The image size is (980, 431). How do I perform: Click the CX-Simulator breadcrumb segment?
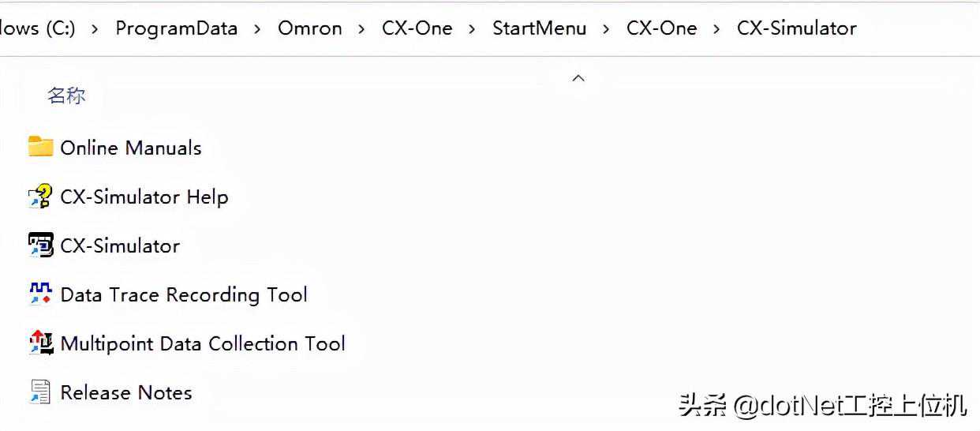[x=797, y=28]
